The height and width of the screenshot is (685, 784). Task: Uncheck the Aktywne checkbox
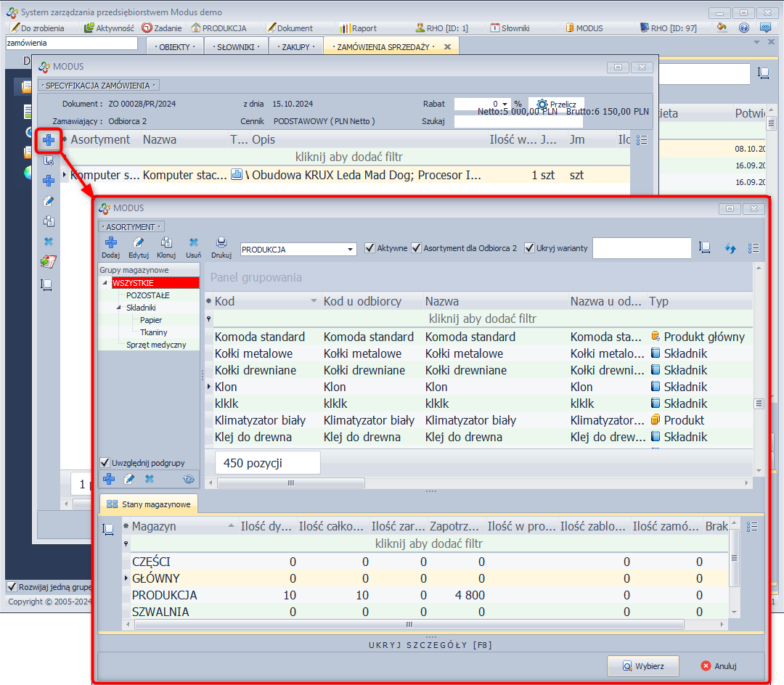click(x=370, y=248)
